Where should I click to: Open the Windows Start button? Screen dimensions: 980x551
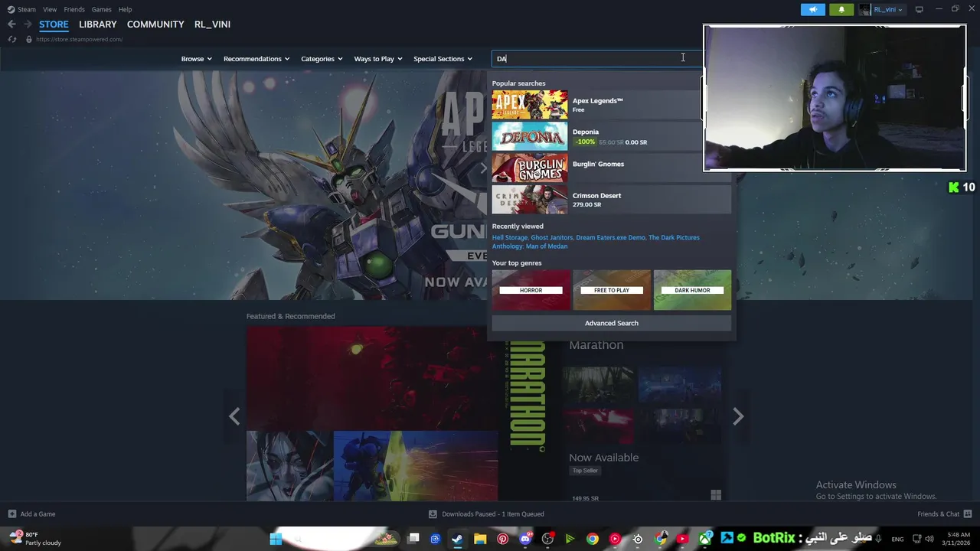click(x=276, y=539)
